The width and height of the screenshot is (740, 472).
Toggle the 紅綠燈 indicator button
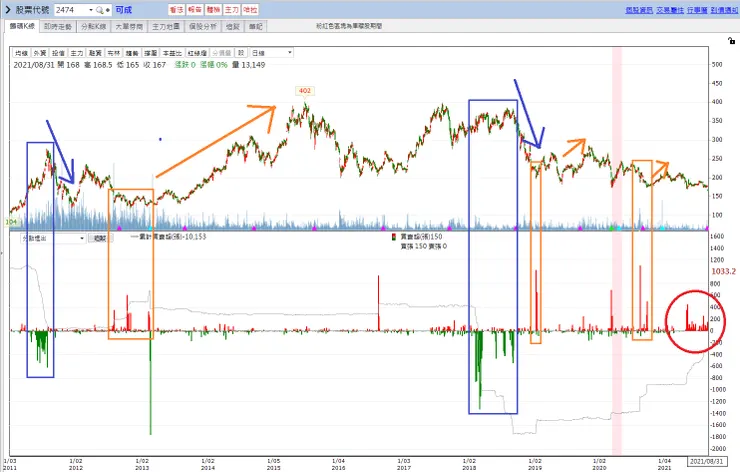(x=197, y=53)
